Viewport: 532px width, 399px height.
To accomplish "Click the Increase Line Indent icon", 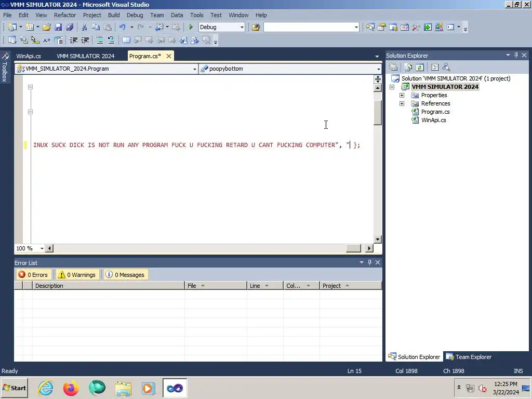I will tap(85, 41).
